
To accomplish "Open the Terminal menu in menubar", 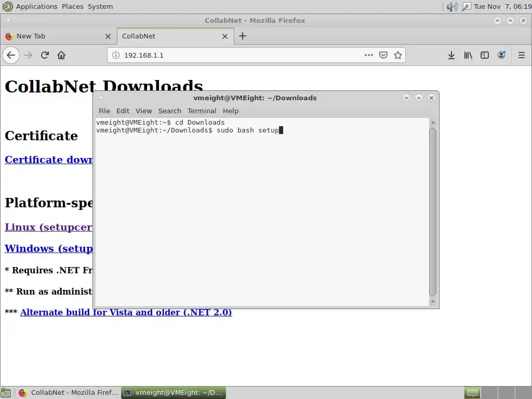I will pyautogui.click(x=202, y=111).
